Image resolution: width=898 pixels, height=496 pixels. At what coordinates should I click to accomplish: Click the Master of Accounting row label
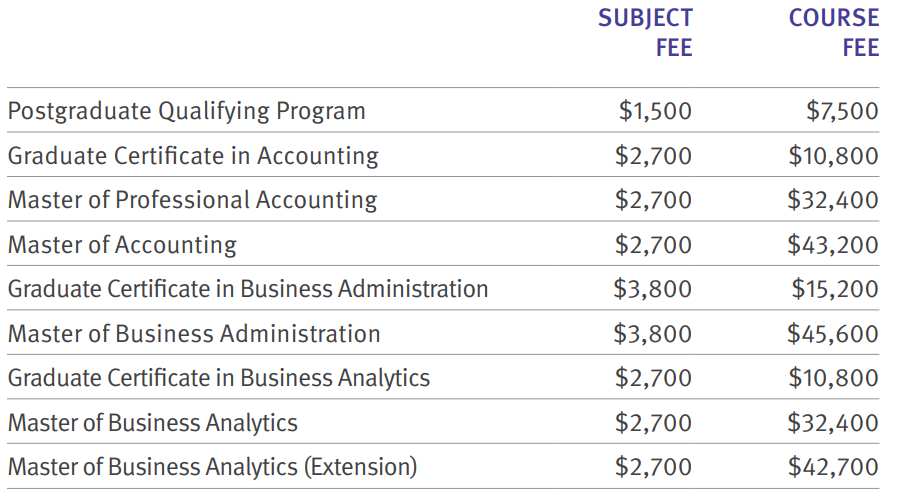(x=122, y=245)
